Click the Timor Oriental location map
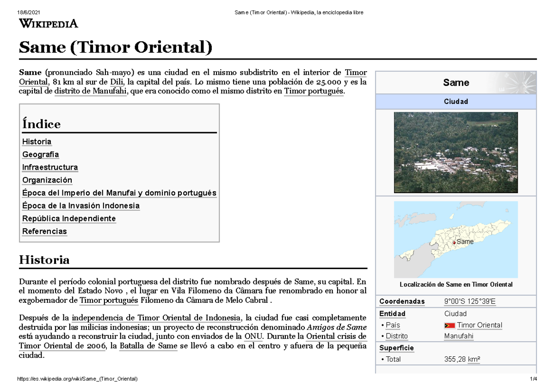 tap(456, 239)
